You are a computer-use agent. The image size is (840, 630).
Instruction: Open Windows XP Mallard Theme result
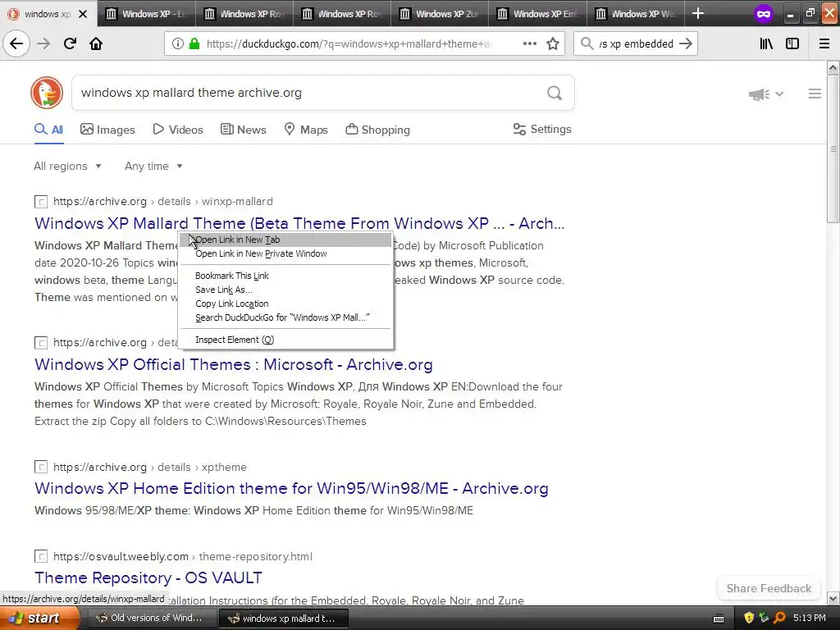[x=299, y=223]
